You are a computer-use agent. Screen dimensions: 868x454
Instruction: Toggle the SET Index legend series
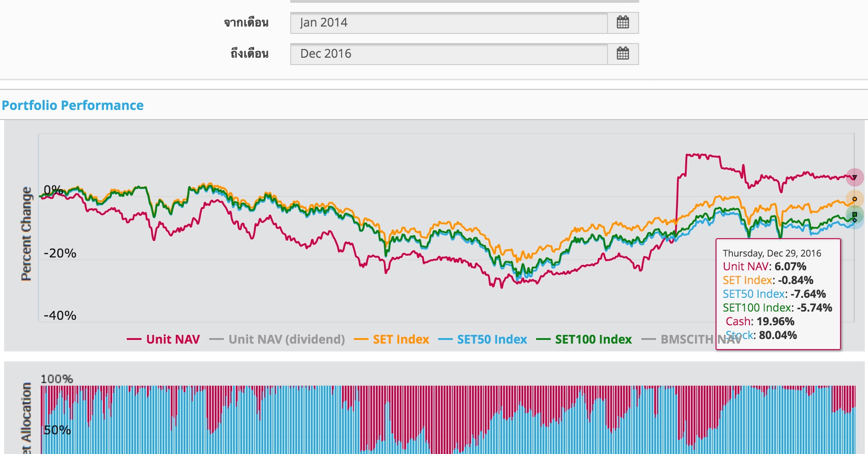(391, 339)
